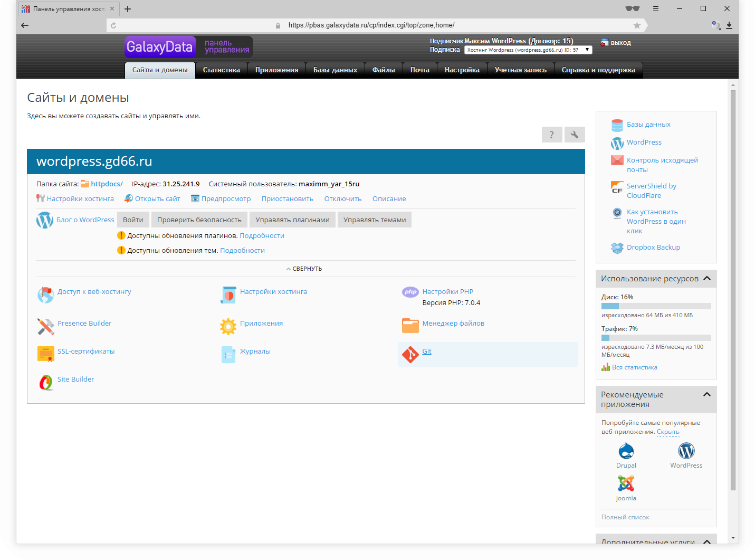
Task: Click Открыть сайт link
Action: tap(157, 199)
